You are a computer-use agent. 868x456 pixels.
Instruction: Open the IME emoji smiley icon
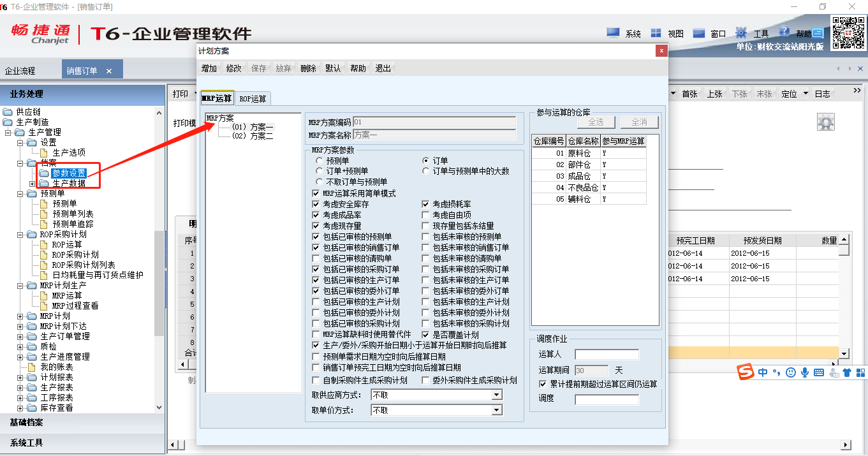coord(791,372)
